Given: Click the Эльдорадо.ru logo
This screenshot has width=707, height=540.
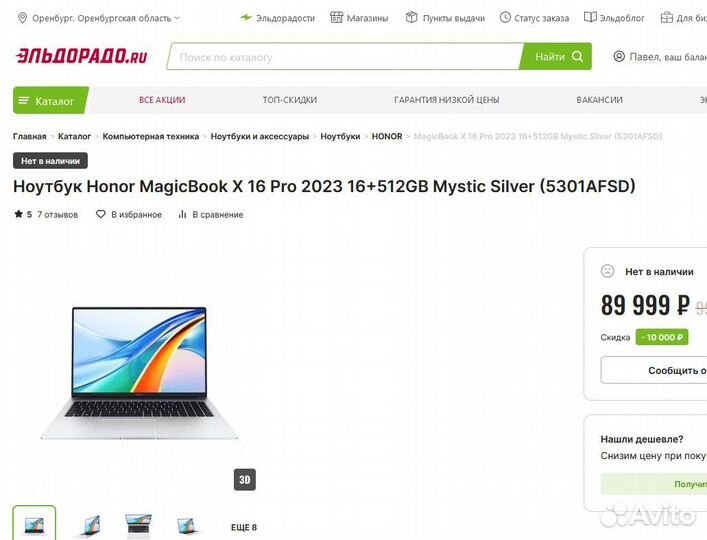Looking at the screenshot, I should tap(82, 56).
